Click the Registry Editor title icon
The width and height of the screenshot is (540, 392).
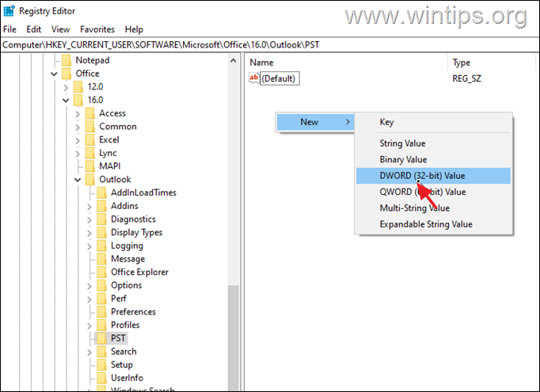[x=9, y=10]
